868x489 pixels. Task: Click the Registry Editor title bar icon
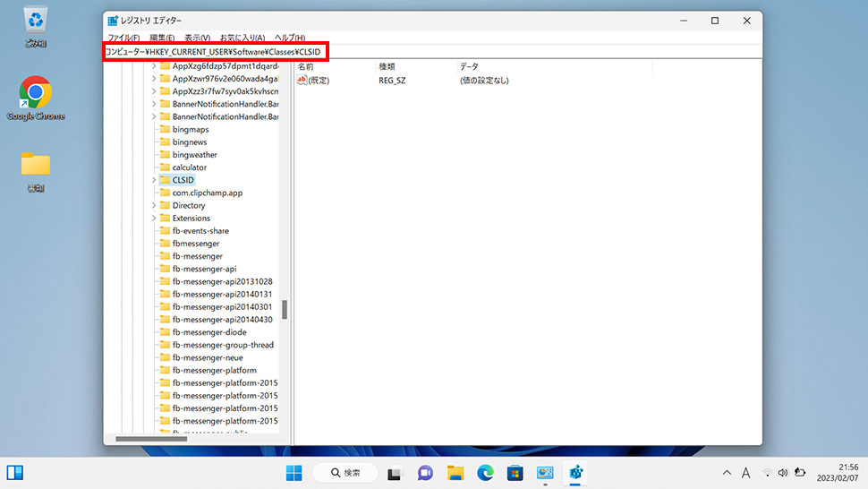coord(113,21)
